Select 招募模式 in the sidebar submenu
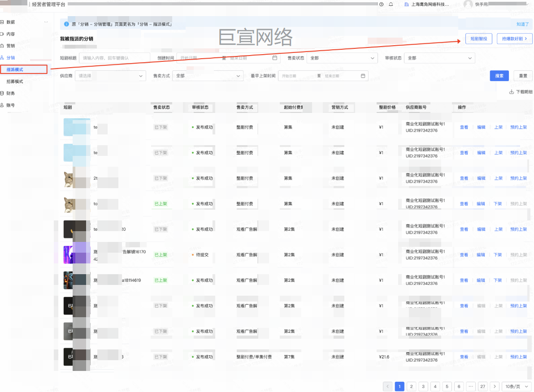This screenshot has height=392, width=534. [15, 82]
